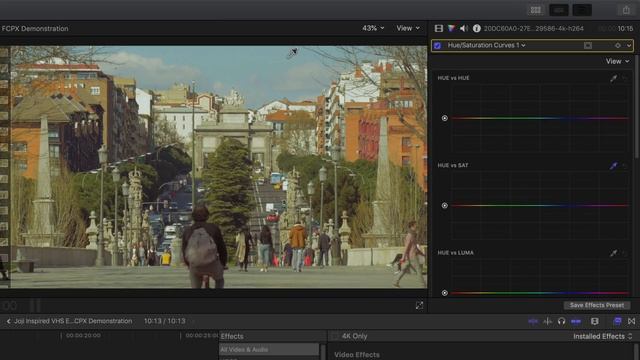This screenshot has height=360, width=640.
Task: Toggle the timeline layout button
Action: coord(559,10)
